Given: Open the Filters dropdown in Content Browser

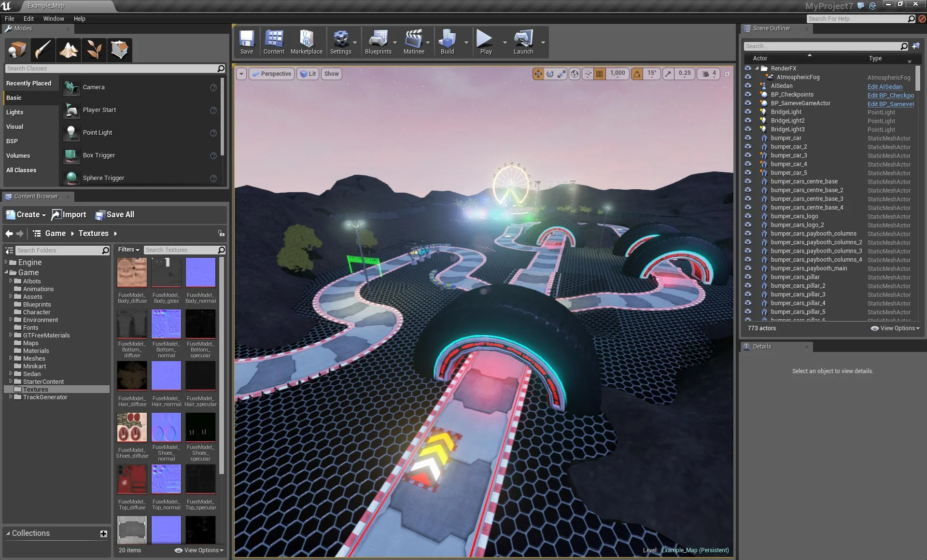Looking at the screenshot, I should [128, 250].
